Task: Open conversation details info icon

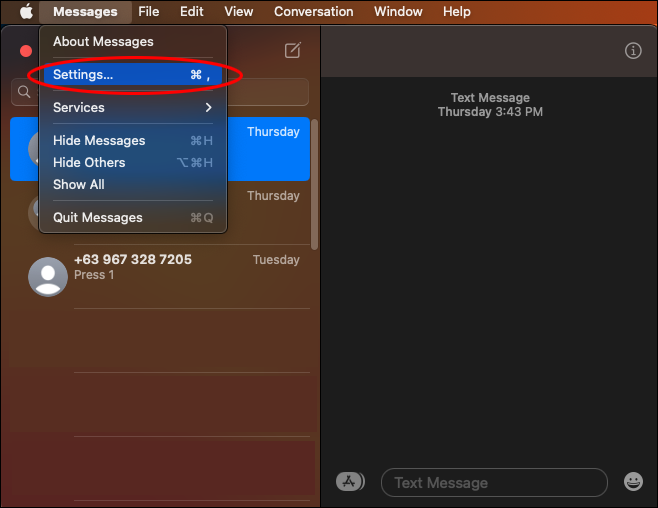Action: 633,51
